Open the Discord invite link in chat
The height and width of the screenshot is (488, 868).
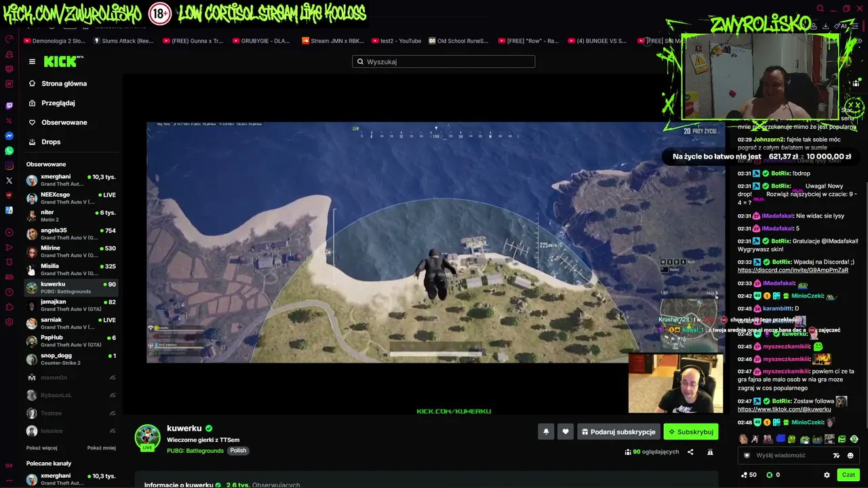pyautogui.click(x=793, y=270)
